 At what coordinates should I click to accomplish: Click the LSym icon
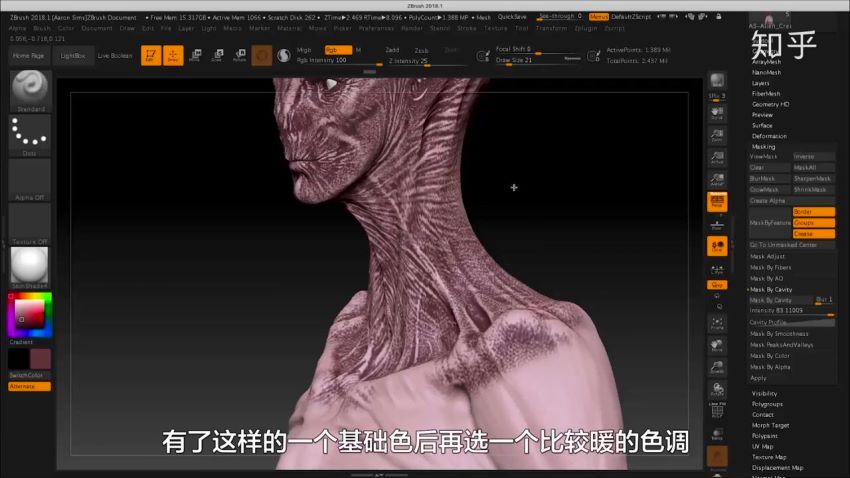coord(717,269)
